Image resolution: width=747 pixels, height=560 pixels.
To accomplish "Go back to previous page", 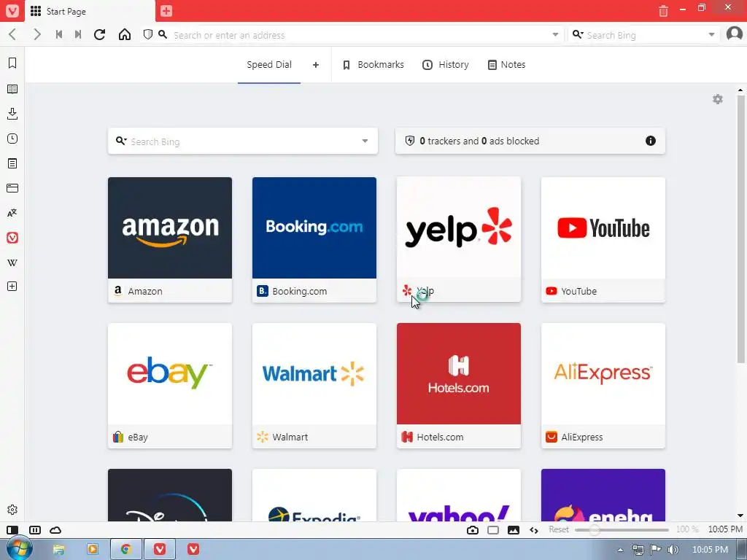I will click(13, 34).
